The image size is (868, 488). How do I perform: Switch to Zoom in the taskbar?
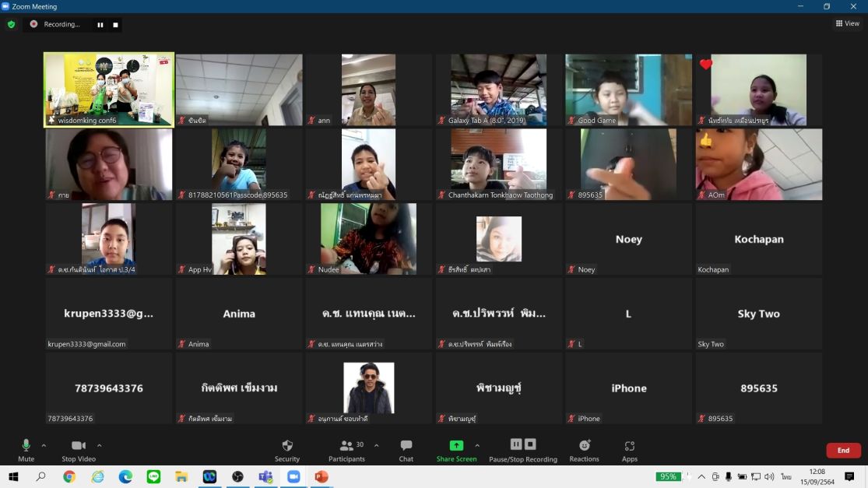[x=293, y=476]
